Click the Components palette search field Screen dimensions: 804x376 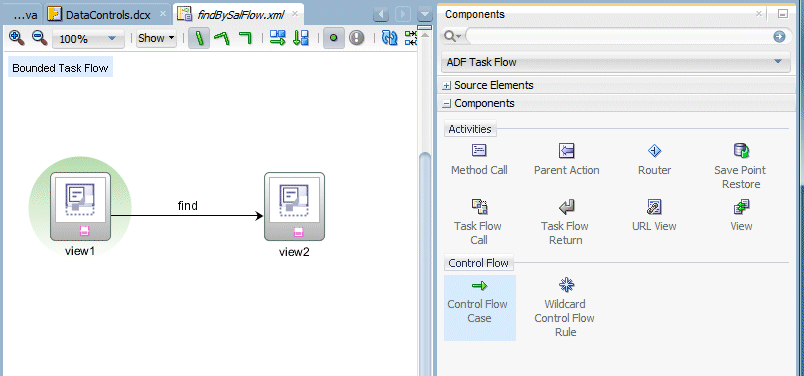(x=618, y=36)
